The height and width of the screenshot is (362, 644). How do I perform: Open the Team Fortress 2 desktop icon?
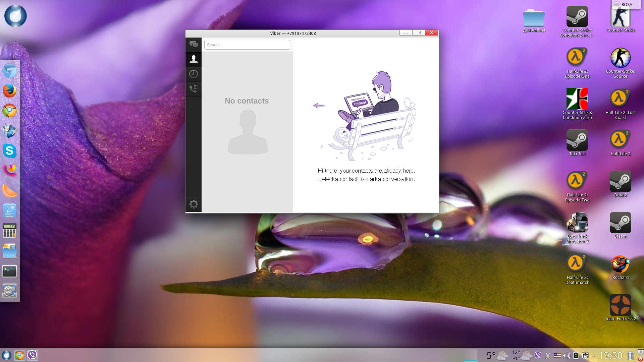coord(620,306)
